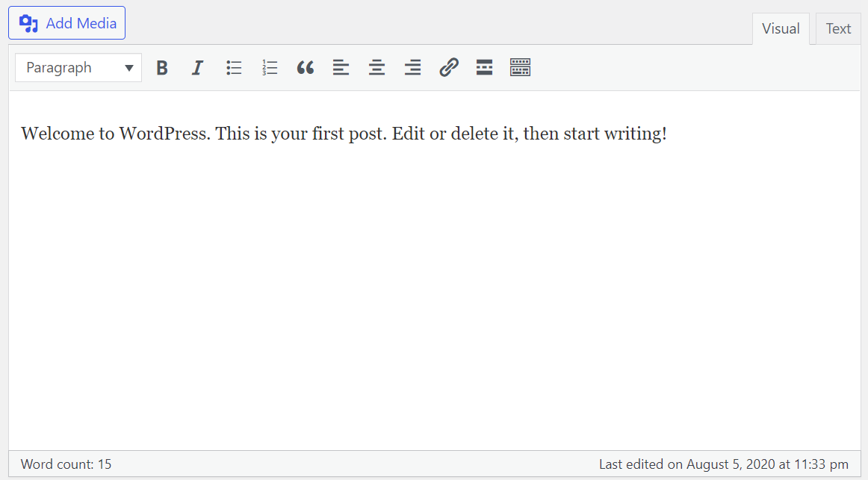Align text right
Image resolution: width=868 pixels, height=480 pixels.
click(413, 67)
